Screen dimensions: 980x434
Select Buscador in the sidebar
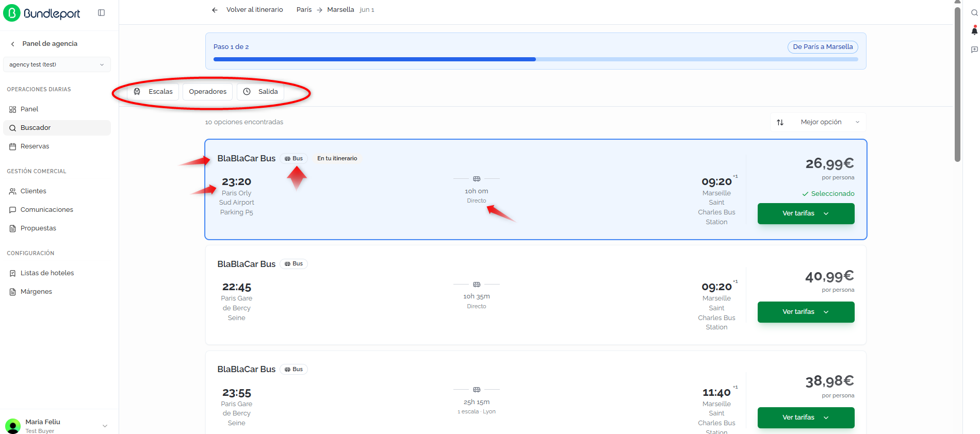57,128
